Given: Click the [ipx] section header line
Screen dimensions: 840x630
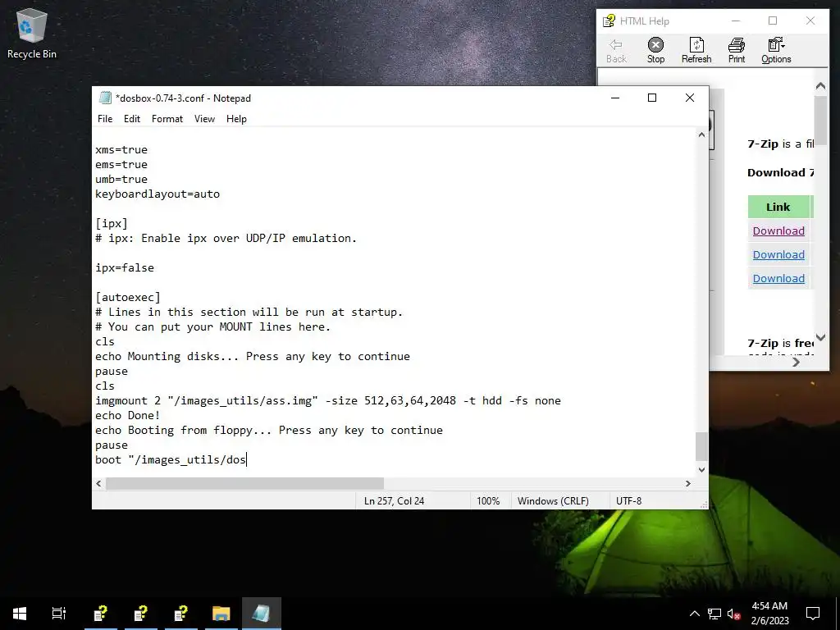Looking at the screenshot, I should pos(112,223).
